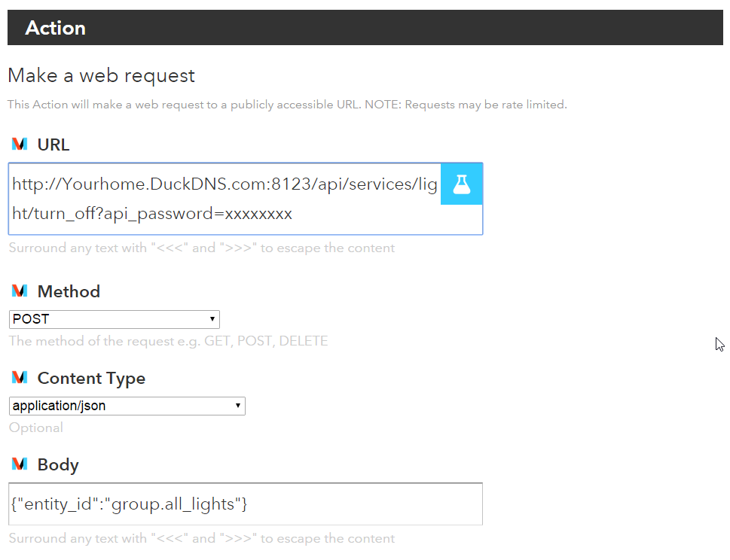Click the escape hint text under URL
The image size is (730, 560).
pyautogui.click(x=202, y=248)
